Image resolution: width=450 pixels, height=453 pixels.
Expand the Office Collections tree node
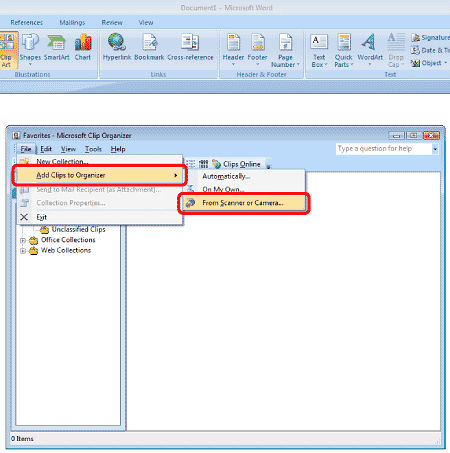pyautogui.click(x=23, y=240)
